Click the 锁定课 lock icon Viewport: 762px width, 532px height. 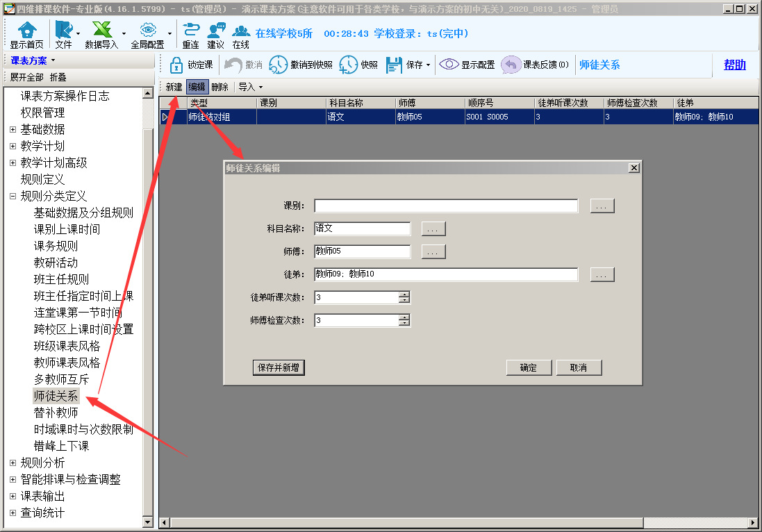click(x=176, y=65)
